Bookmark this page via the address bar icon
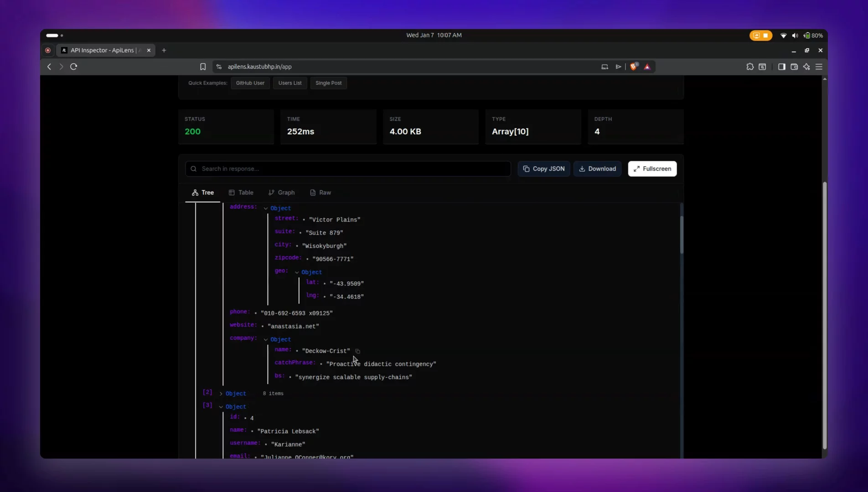868x492 pixels. click(x=203, y=67)
